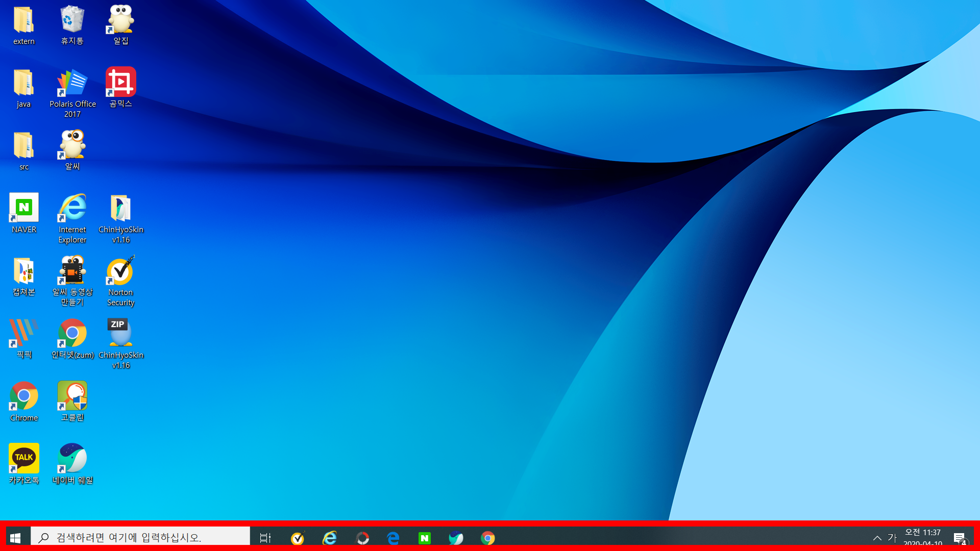Click the taskbar search input box

coord(140,538)
